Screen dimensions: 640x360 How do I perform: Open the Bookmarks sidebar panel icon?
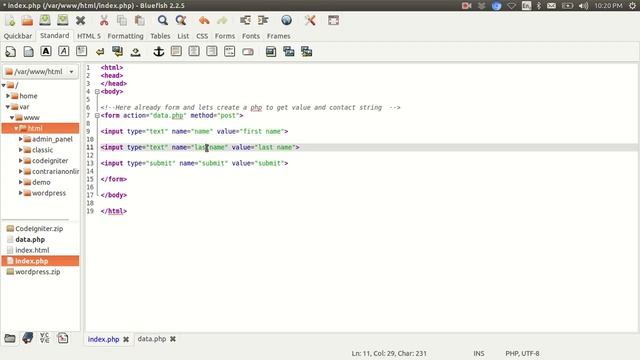[x=27, y=338]
